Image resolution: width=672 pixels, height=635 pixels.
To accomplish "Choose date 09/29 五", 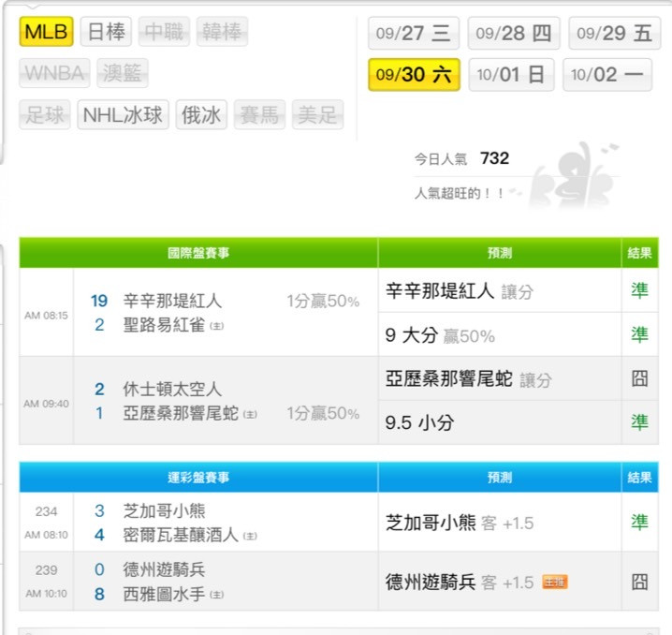I will [615, 33].
